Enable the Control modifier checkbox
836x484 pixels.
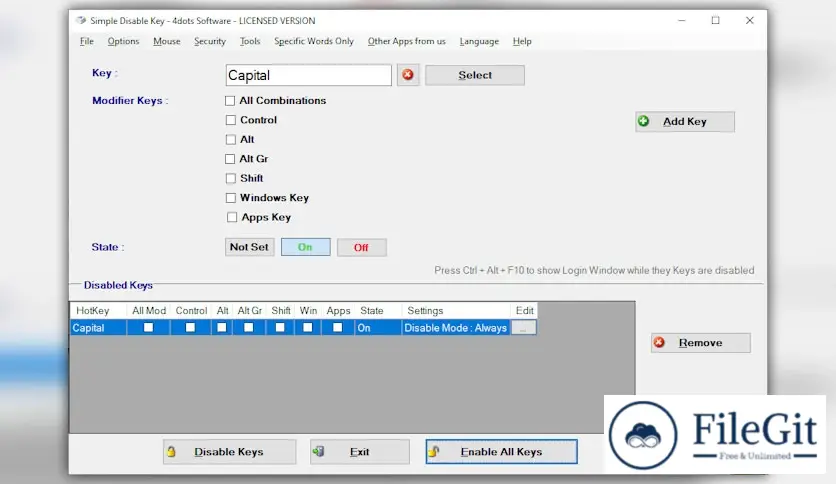coord(230,120)
